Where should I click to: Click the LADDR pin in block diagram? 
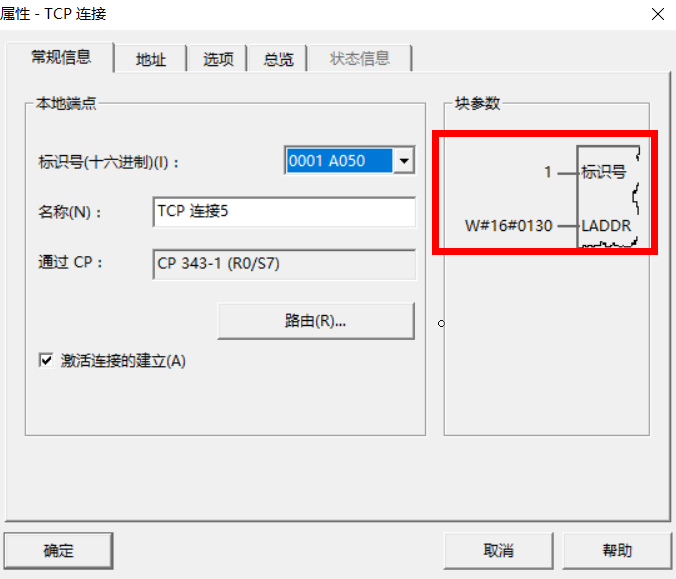tap(606, 226)
